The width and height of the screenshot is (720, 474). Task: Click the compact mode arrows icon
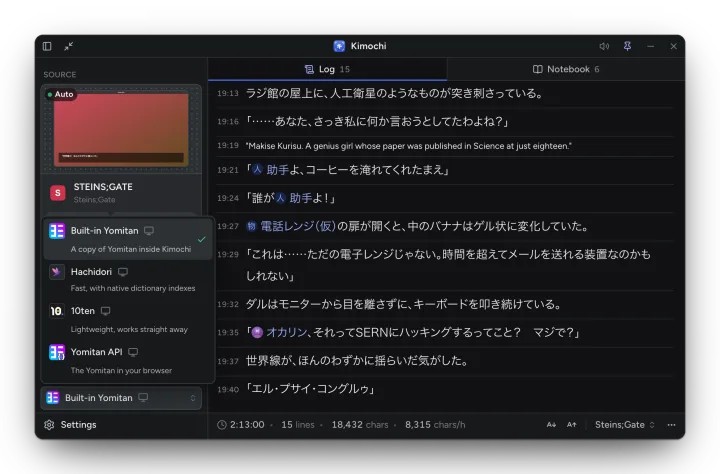[68, 46]
